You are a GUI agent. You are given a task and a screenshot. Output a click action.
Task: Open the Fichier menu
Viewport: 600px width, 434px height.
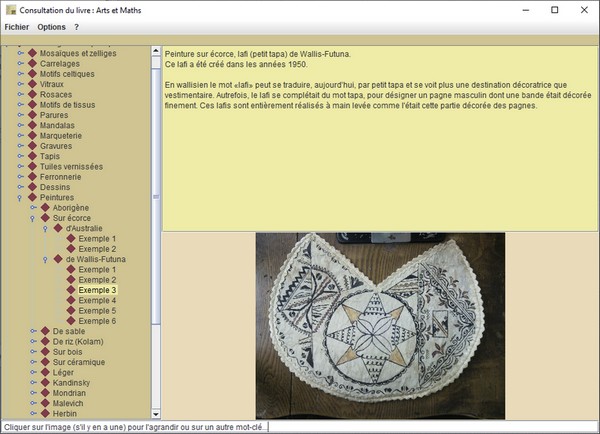click(x=17, y=27)
